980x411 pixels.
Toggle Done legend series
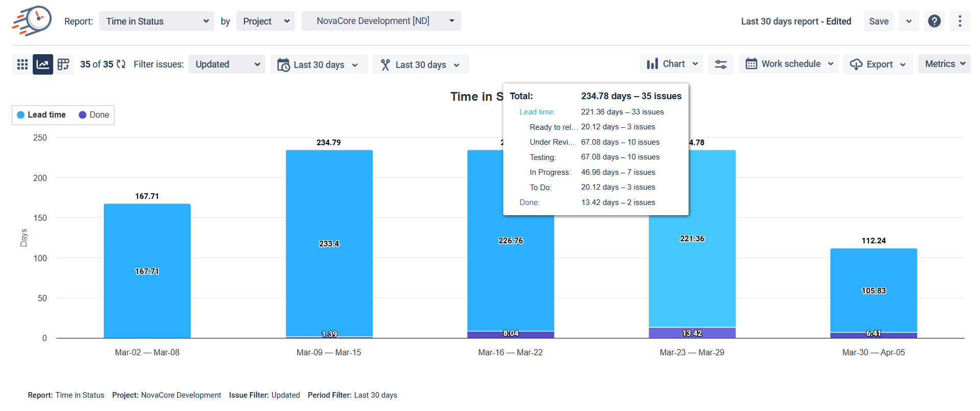point(94,115)
